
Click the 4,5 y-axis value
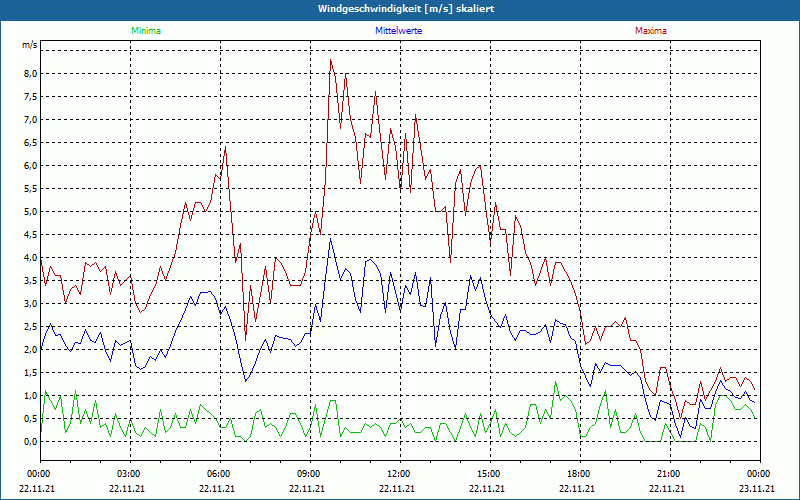point(31,235)
